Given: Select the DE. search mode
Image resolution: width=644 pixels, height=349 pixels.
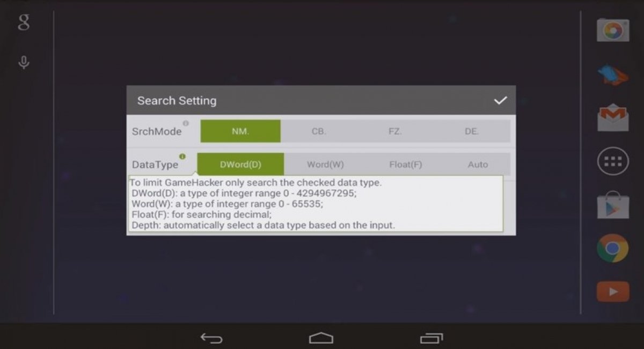Looking at the screenshot, I should tap(472, 131).
